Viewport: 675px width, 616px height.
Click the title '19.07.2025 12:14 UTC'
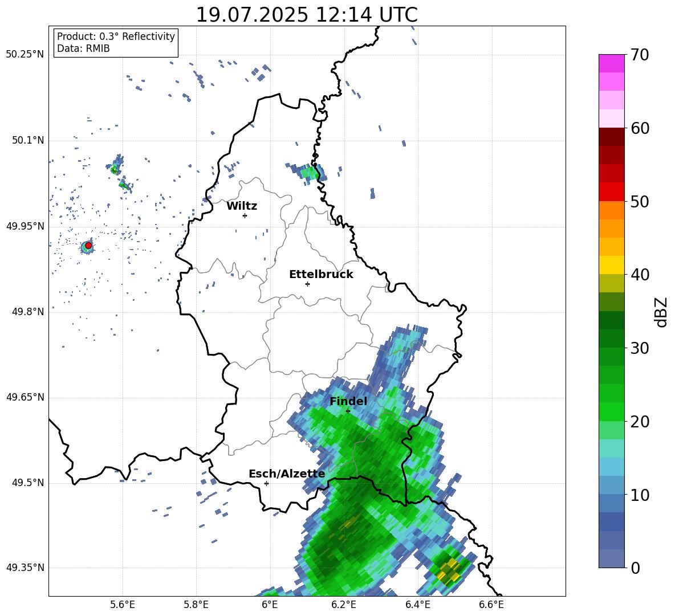click(307, 15)
